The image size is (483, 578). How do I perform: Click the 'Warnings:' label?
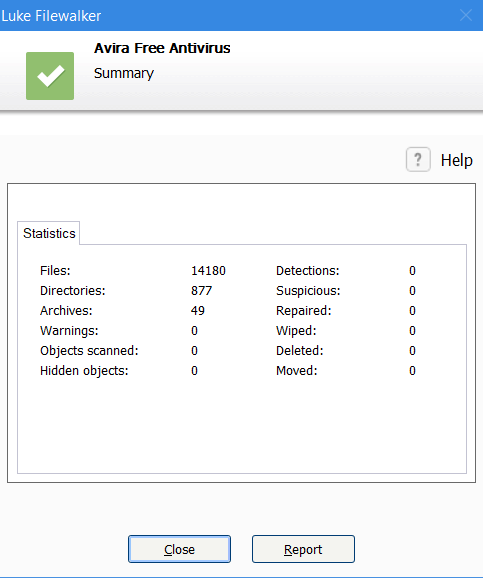(x=69, y=331)
